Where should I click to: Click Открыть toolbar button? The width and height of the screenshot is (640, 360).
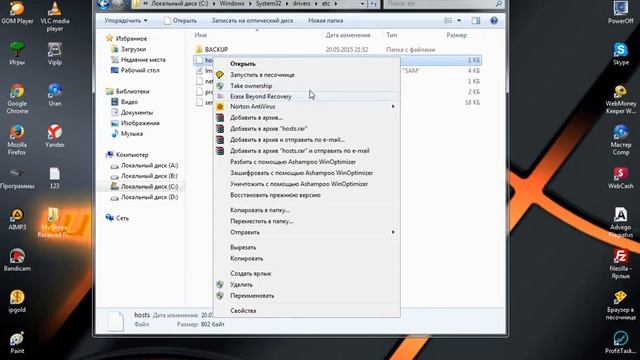(x=180, y=20)
